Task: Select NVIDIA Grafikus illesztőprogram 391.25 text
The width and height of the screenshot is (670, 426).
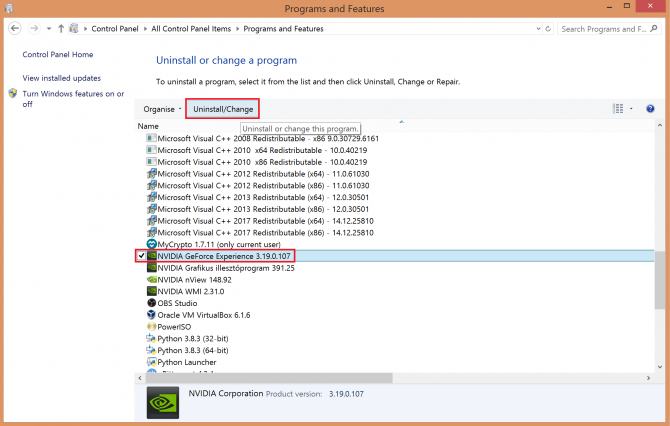Action: coord(226,268)
